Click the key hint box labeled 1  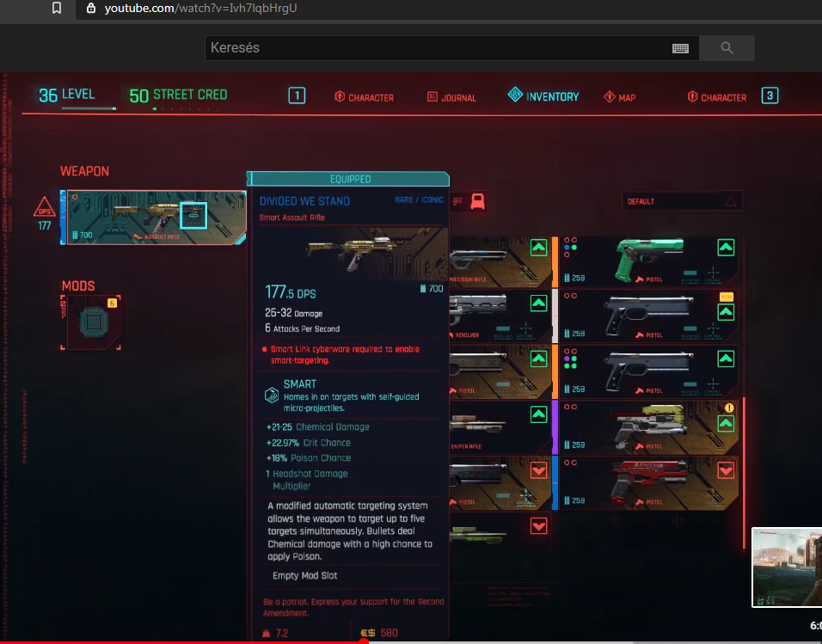(297, 95)
